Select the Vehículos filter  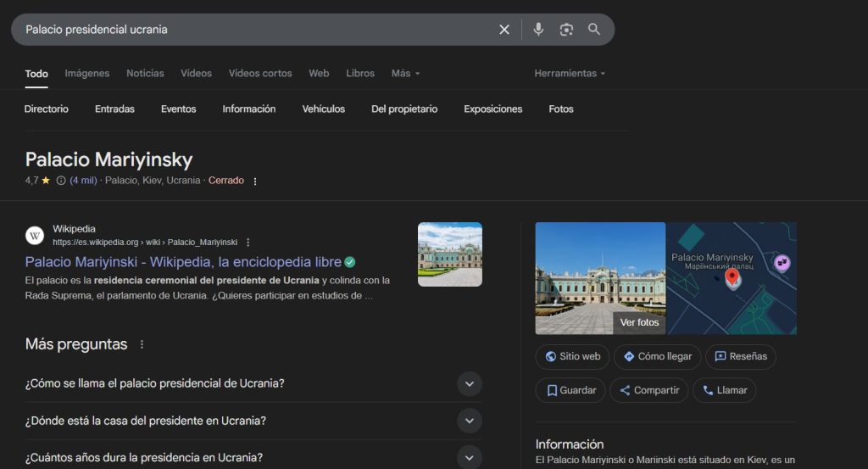(323, 109)
